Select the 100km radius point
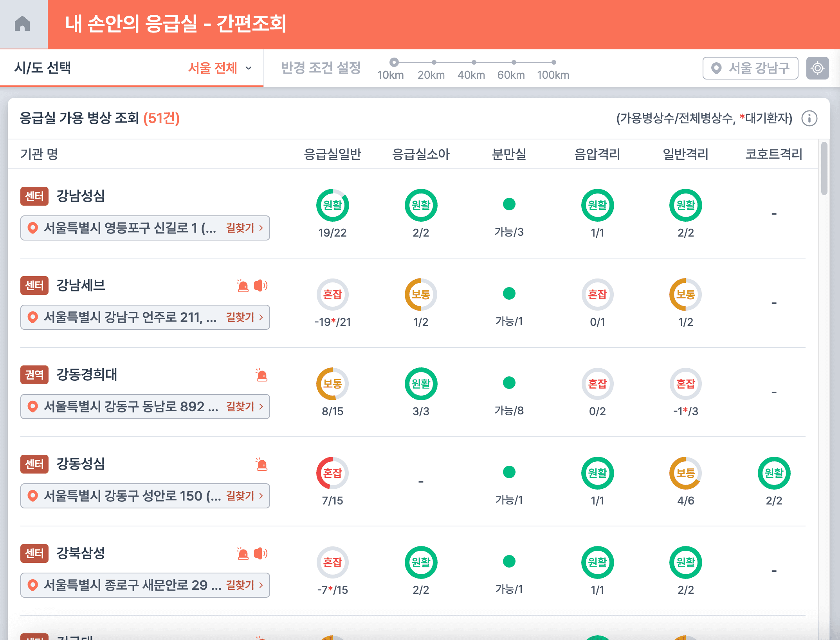 (x=553, y=62)
